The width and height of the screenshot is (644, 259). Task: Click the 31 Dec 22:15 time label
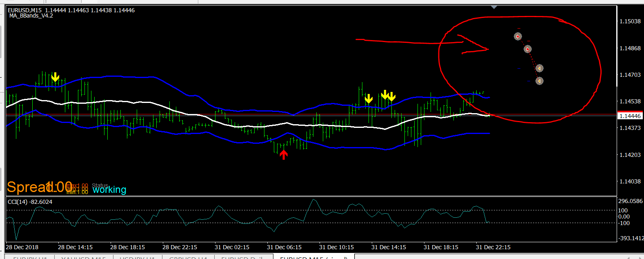click(493, 247)
